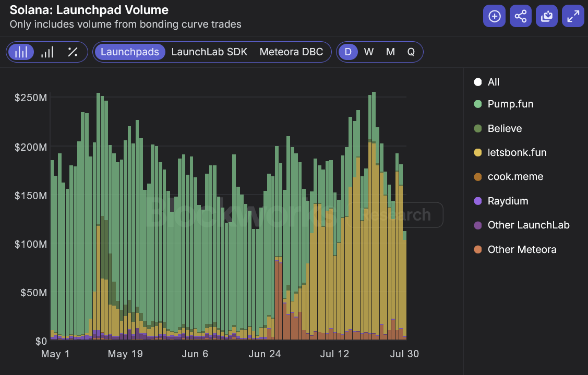Hide the letsbonk.fun series via legend

pyautogui.click(x=510, y=152)
